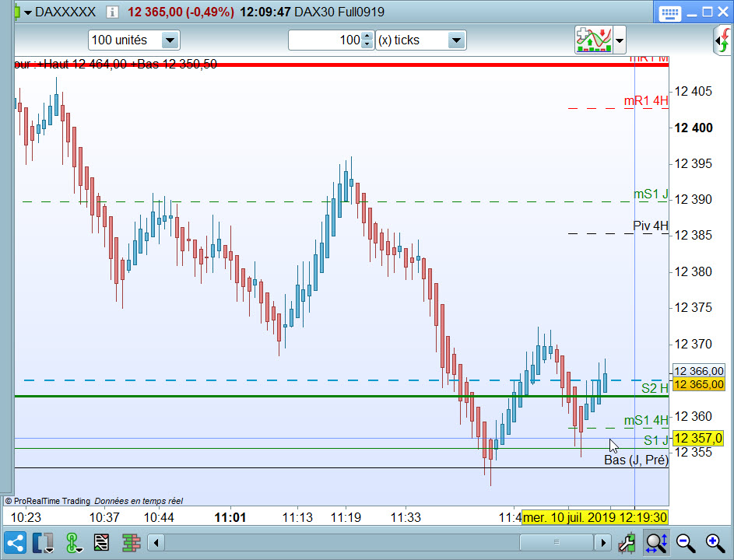Click the keyboard icon in title bar
Image resolution: width=734 pixels, height=560 pixels.
pos(669,12)
